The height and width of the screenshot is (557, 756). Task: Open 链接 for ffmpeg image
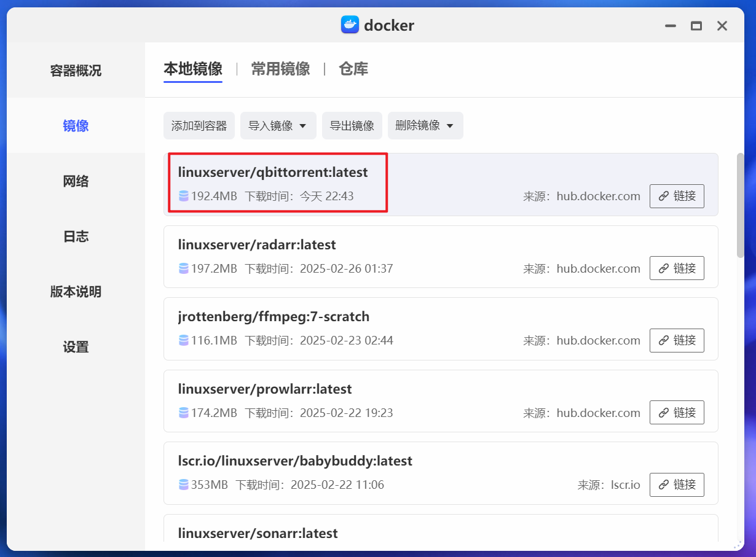(677, 340)
